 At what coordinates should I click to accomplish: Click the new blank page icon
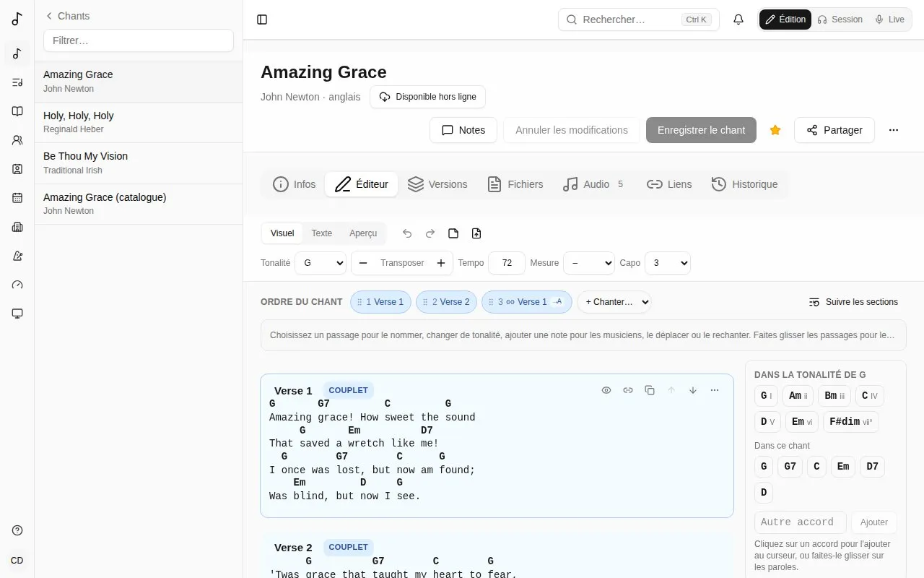(x=453, y=233)
